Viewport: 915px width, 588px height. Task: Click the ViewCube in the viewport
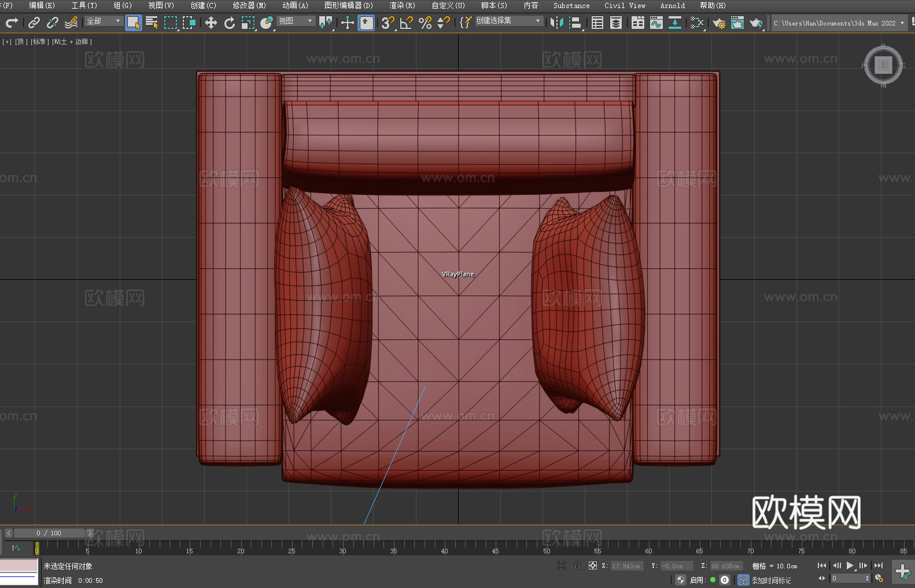(x=883, y=65)
